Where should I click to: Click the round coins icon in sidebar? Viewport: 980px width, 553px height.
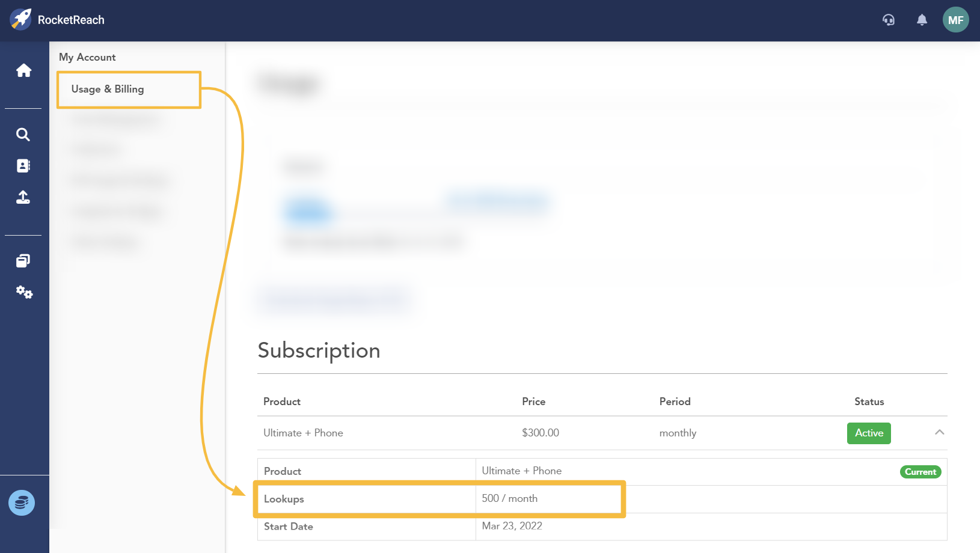coord(22,503)
